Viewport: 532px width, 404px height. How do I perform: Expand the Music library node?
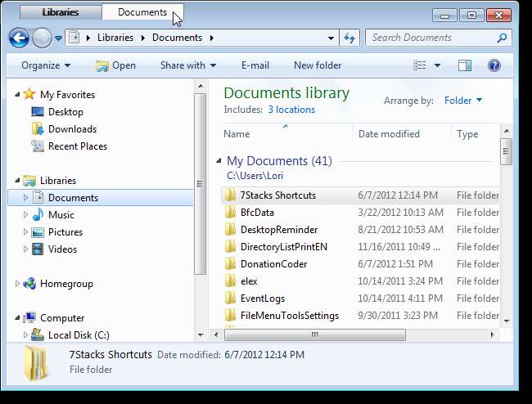25,215
